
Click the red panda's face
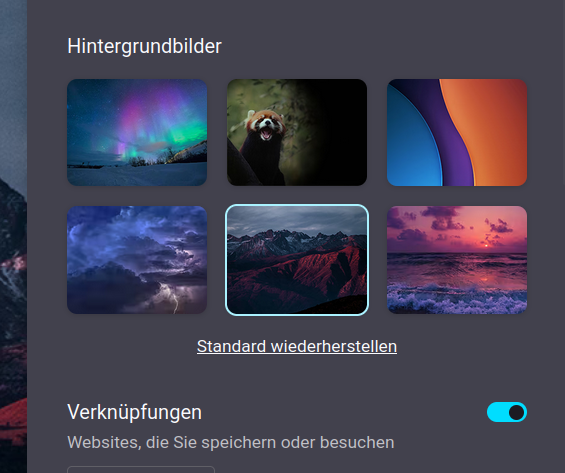266,126
